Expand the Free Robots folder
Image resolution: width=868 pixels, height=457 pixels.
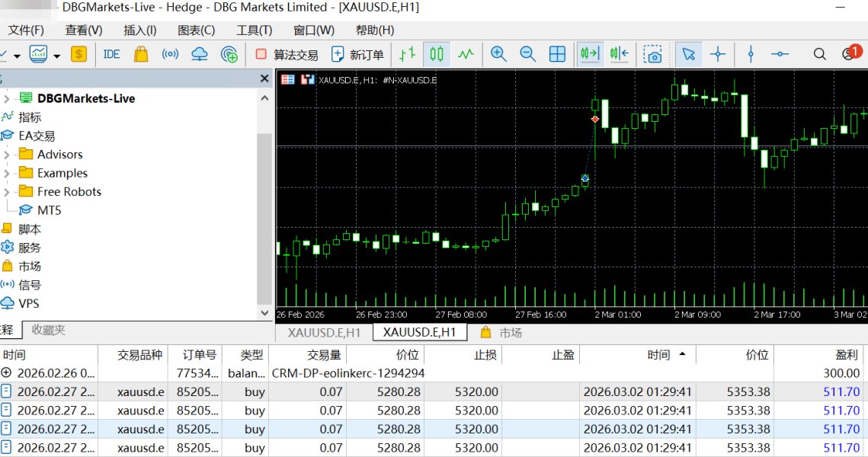tap(7, 192)
